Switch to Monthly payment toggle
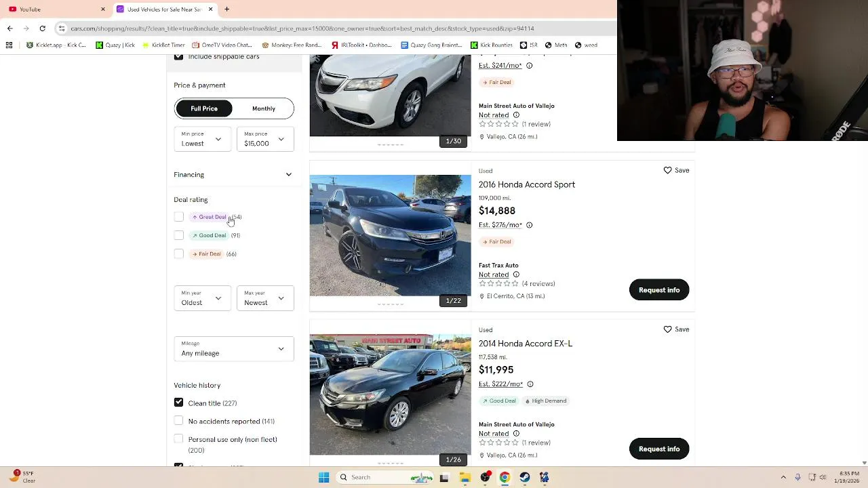The height and width of the screenshot is (488, 868). click(264, 108)
